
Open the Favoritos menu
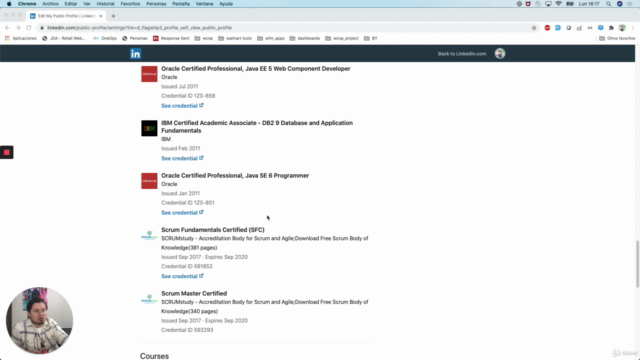point(130,4)
